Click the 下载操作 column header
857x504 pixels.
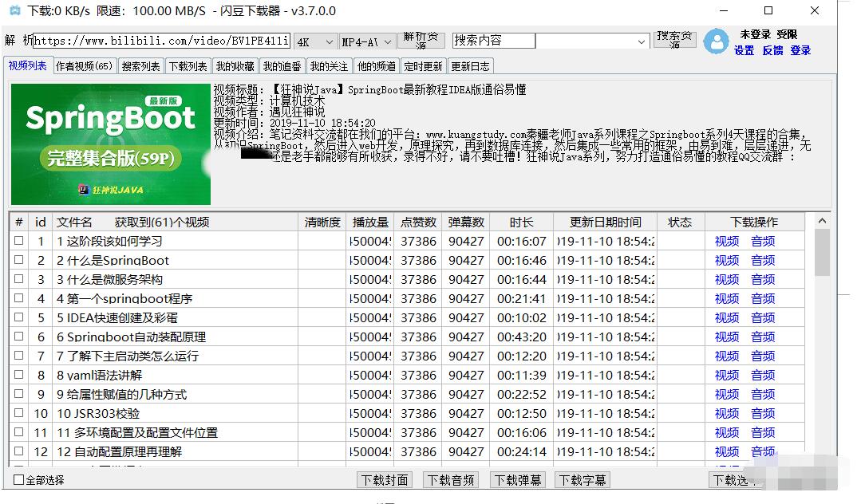coord(754,222)
